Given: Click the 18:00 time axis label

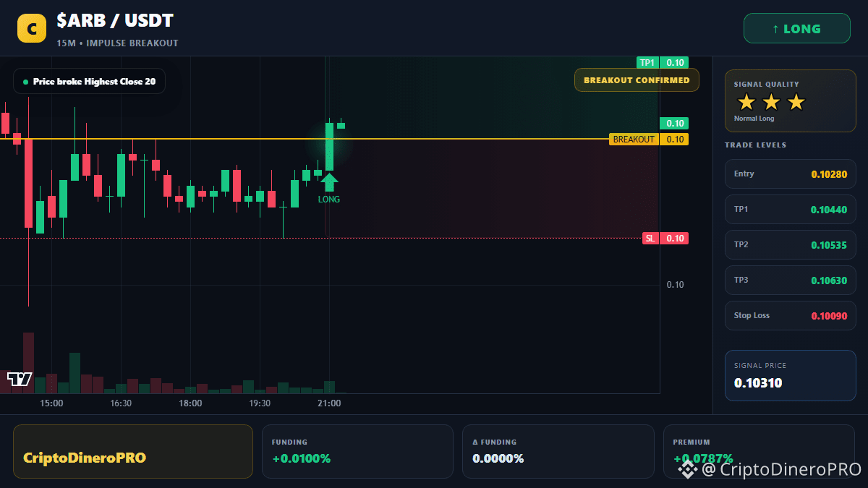Looking at the screenshot, I should [190, 403].
